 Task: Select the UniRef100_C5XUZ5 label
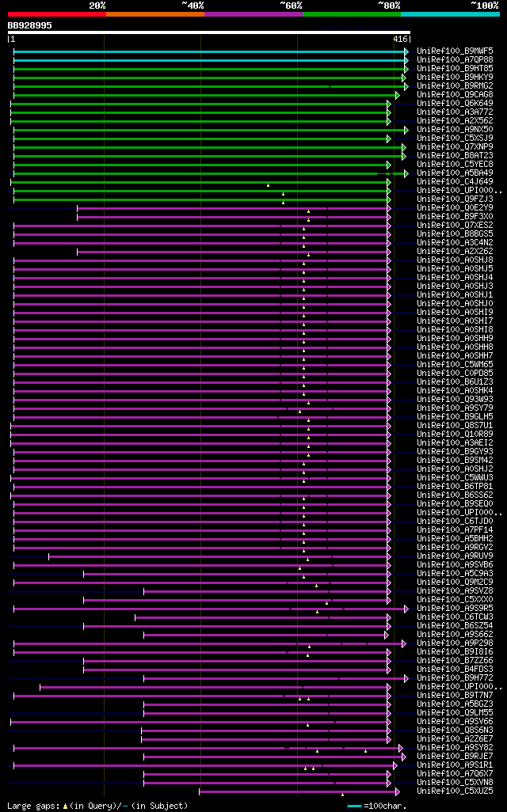click(x=456, y=791)
